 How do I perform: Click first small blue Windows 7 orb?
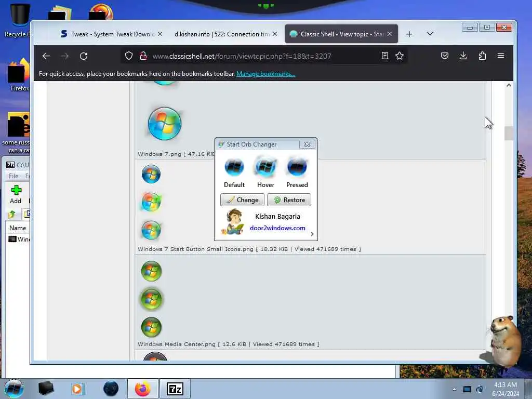151,174
